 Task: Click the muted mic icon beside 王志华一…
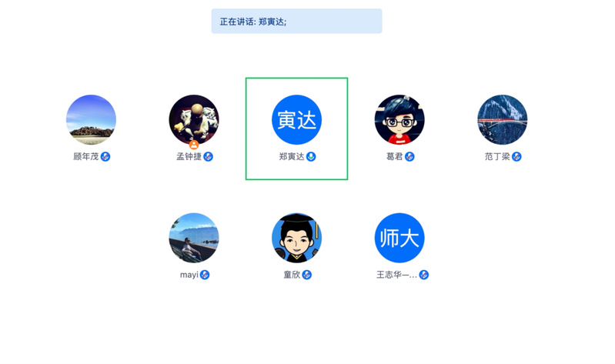423,275
